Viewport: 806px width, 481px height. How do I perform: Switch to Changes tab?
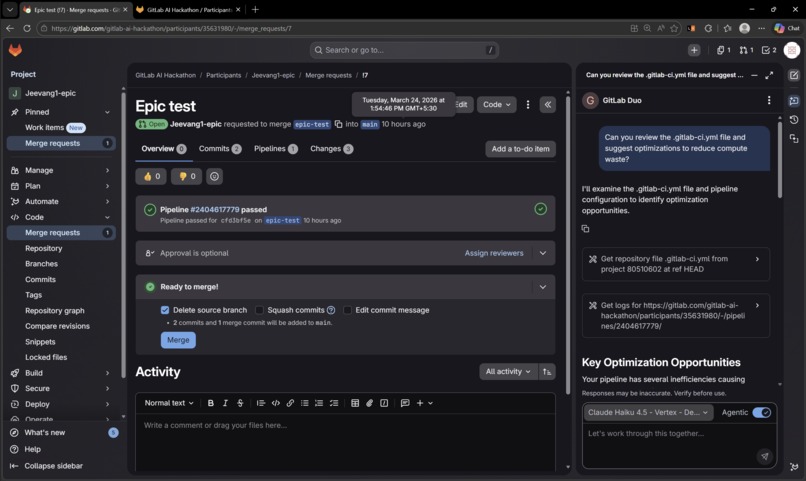pyautogui.click(x=331, y=149)
